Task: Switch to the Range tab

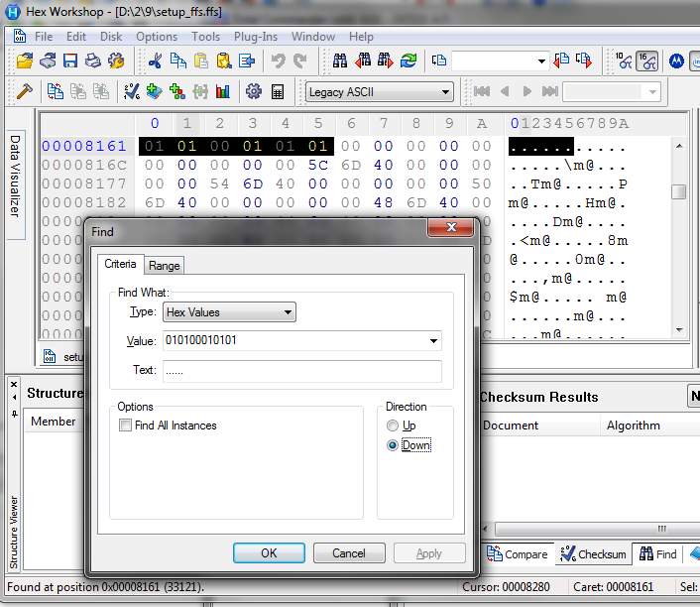Action: (164, 266)
